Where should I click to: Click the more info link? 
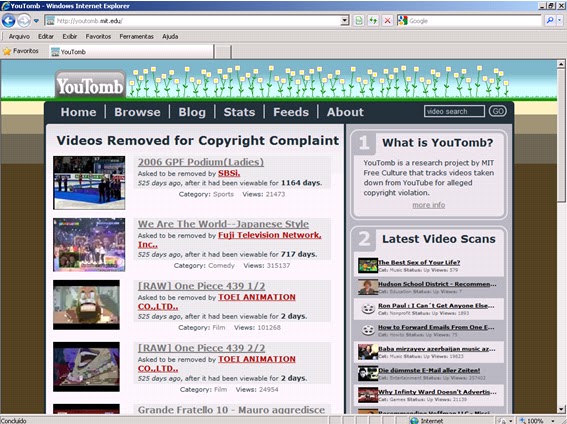pos(429,205)
